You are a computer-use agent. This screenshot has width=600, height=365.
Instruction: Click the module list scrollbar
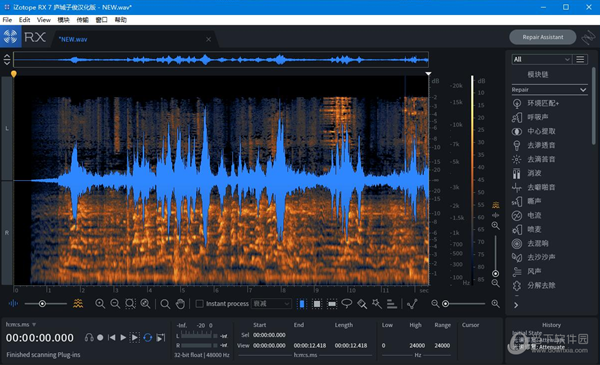click(593, 106)
